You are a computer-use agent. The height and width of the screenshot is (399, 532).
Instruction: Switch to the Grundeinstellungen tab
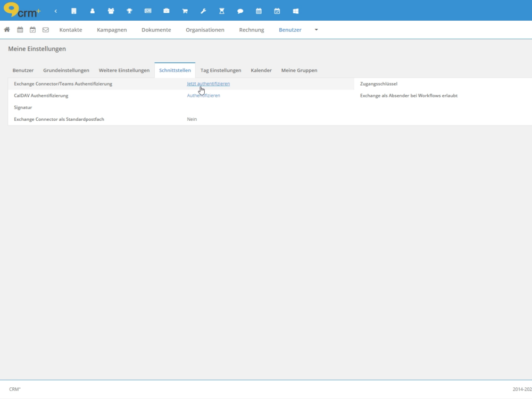66,70
